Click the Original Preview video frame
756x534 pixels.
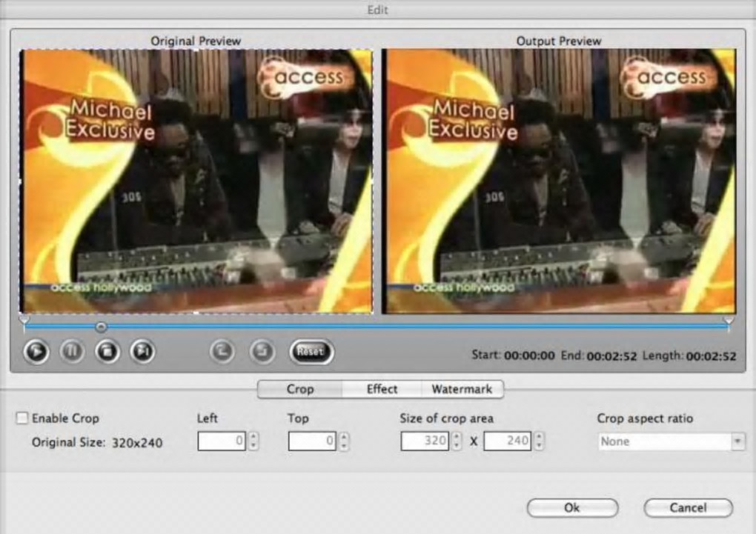tap(196, 181)
